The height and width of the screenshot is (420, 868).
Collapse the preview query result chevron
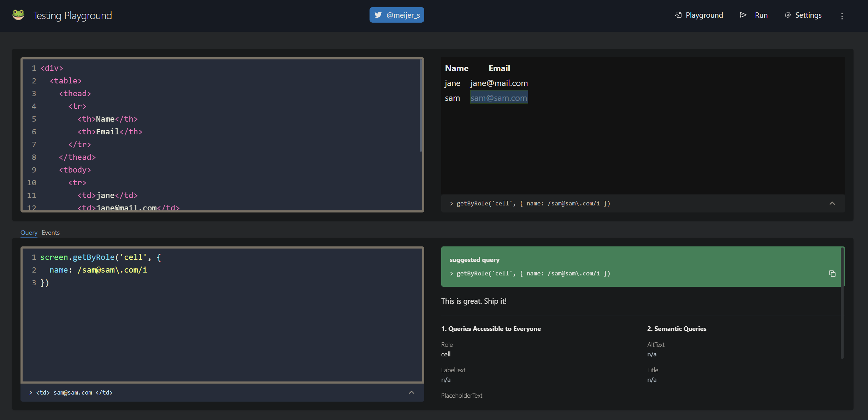tap(832, 203)
